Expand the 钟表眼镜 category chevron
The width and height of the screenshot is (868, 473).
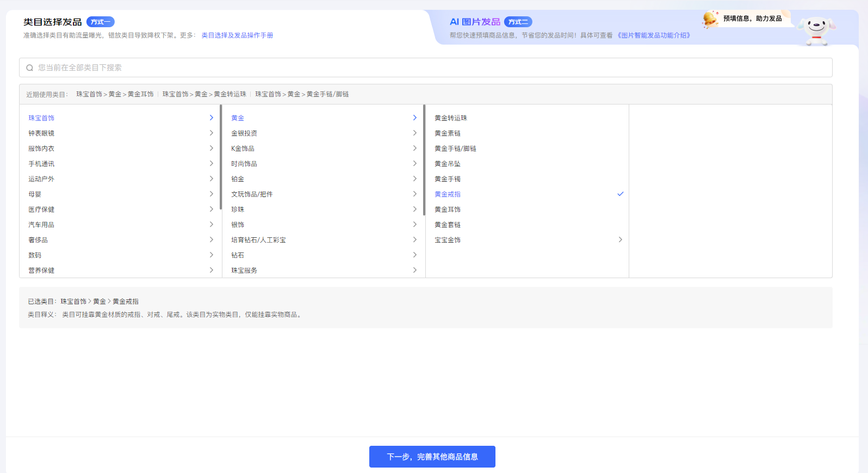point(211,133)
